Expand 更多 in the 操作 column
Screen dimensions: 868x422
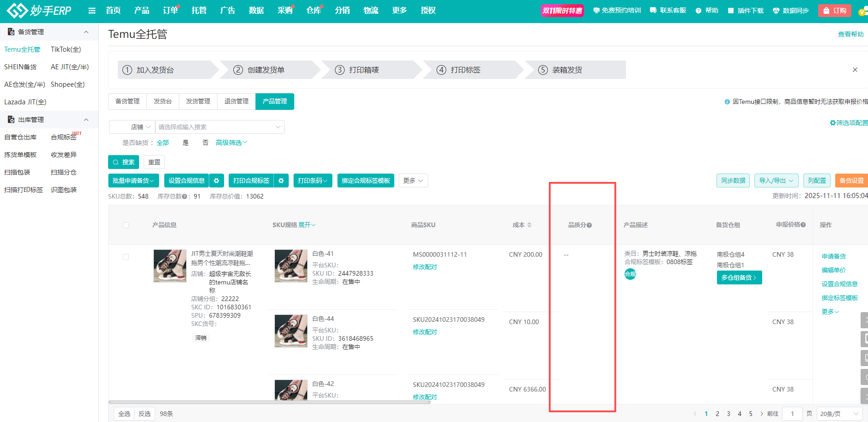830,312
